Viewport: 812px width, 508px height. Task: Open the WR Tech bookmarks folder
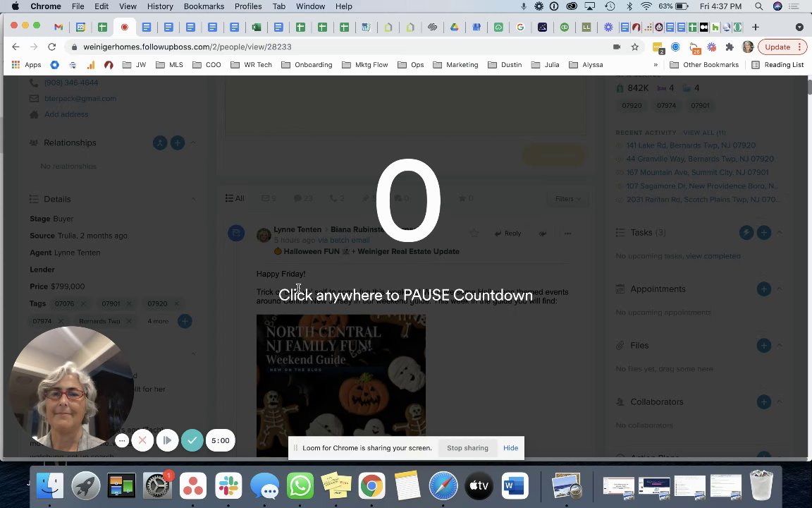point(251,65)
